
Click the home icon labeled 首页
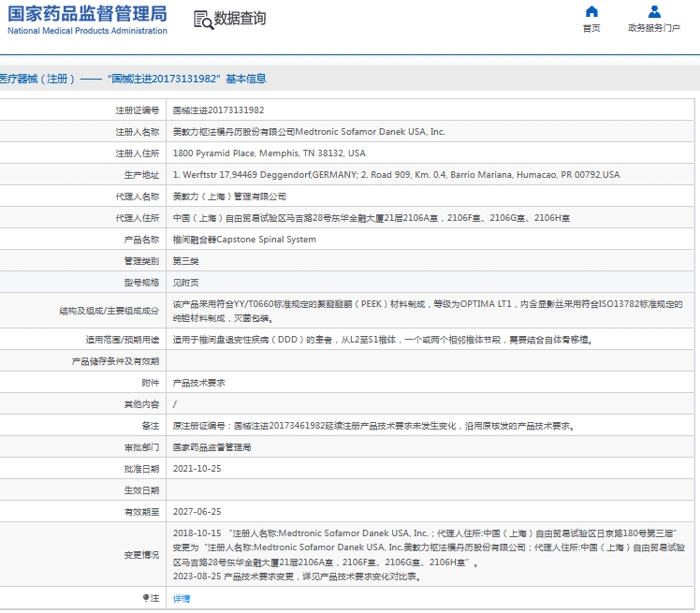(x=591, y=11)
